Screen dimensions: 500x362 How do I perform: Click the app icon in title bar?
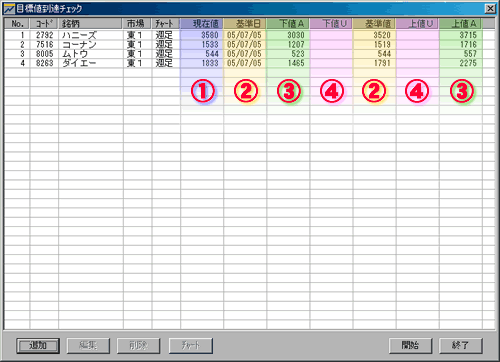tap(9, 9)
